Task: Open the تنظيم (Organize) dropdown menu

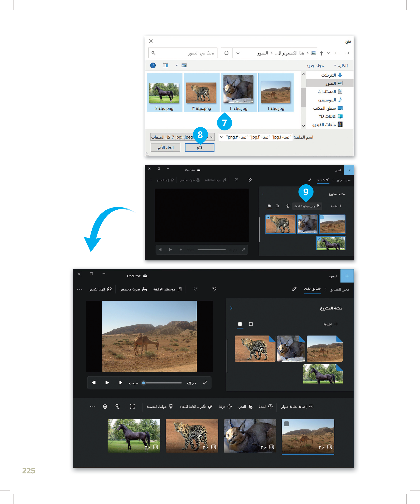Action: tap(341, 65)
